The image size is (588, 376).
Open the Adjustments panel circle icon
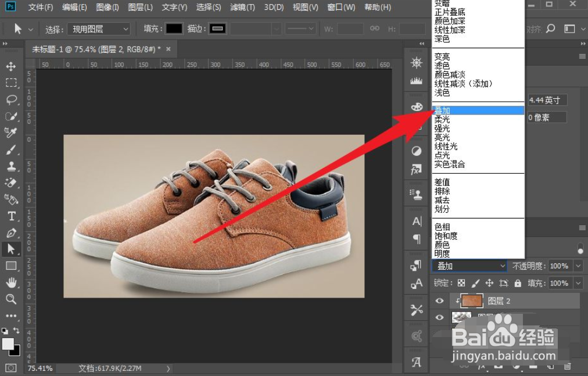click(x=416, y=151)
